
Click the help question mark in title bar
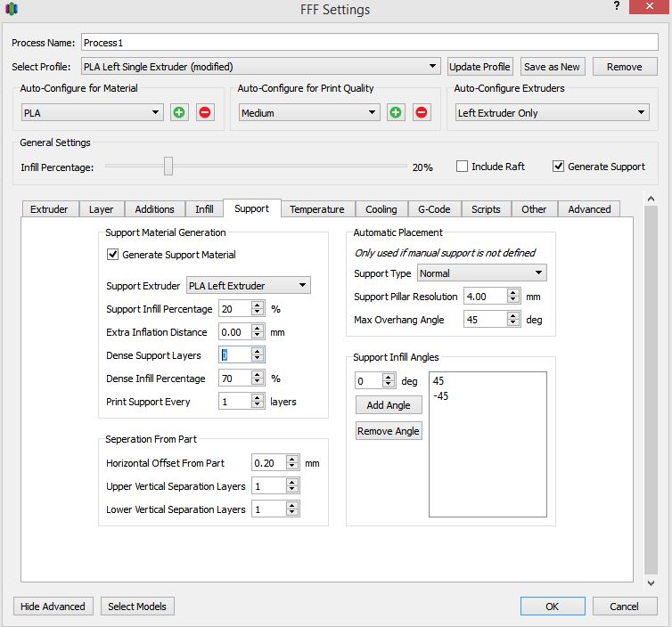(615, 7)
